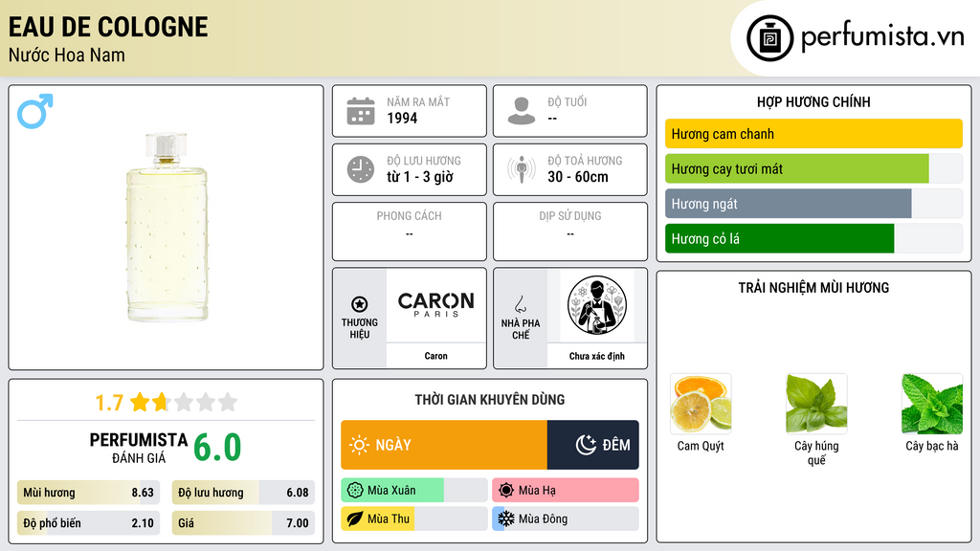Click the Mùa Thu season bar
Viewport: 980px width, 551px height.
click(414, 518)
